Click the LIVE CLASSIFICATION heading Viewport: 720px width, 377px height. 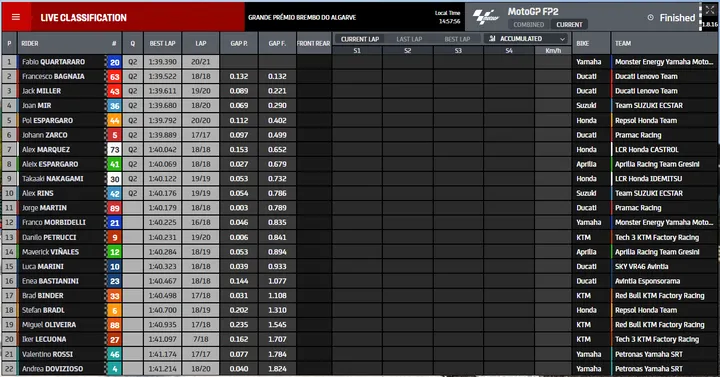(83, 17)
